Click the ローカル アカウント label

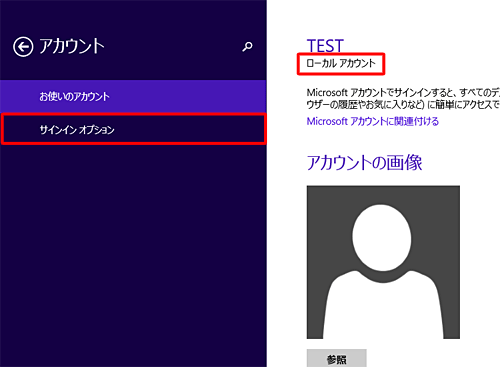(x=341, y=63)
